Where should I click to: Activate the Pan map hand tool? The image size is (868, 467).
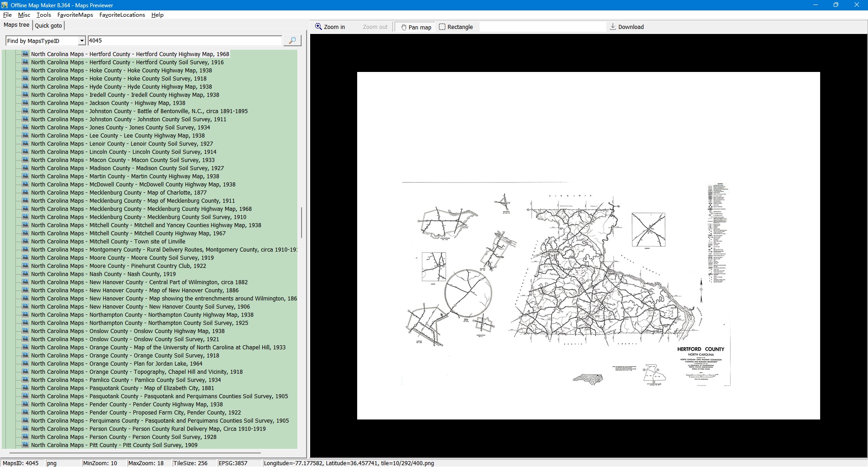click(x=415, y=27)
